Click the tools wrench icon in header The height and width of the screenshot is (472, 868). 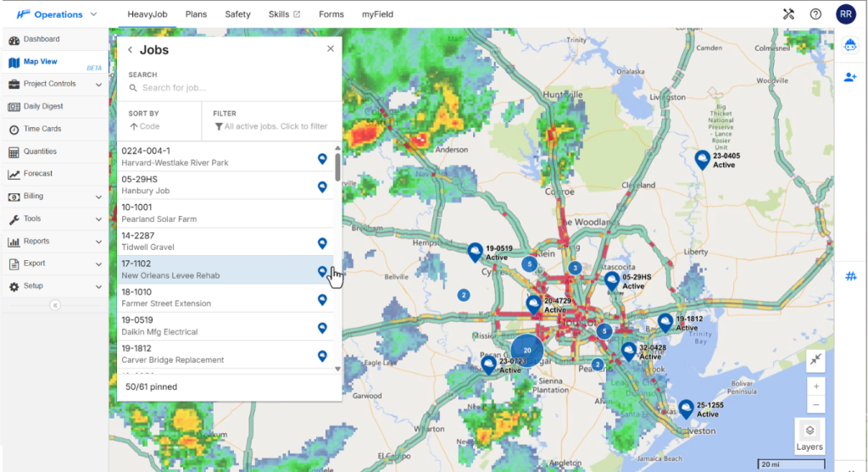click(x=788, y=14)
